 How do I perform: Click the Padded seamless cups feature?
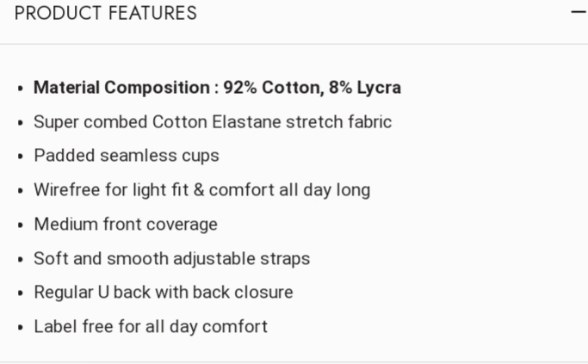pyautogui.click(x=127, y=156)
